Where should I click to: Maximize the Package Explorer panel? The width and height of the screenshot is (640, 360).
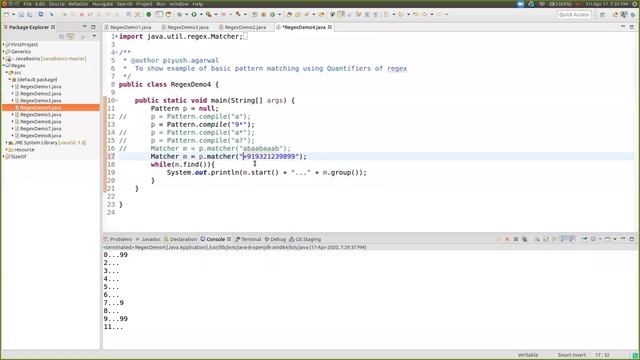93,27
